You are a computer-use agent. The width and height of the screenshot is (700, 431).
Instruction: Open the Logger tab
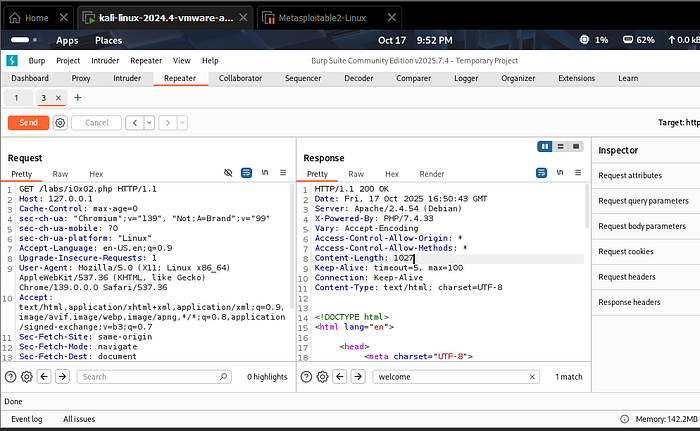tap(466, 78)
